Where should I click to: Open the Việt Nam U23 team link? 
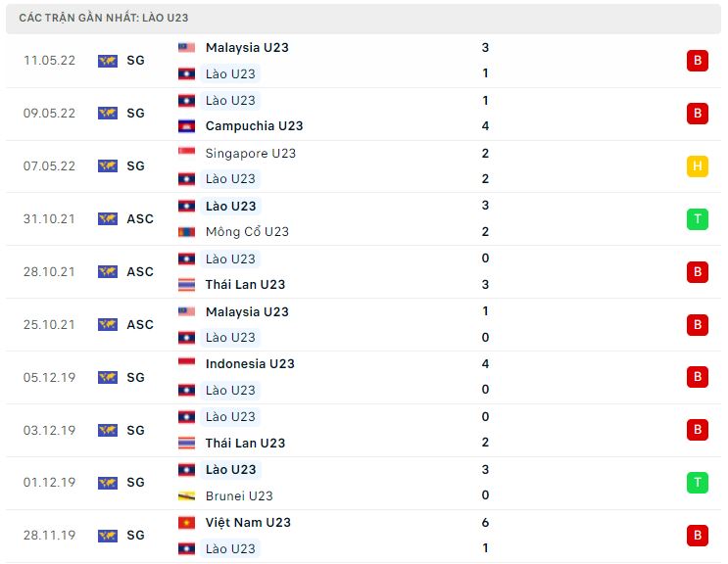(248, 523)
